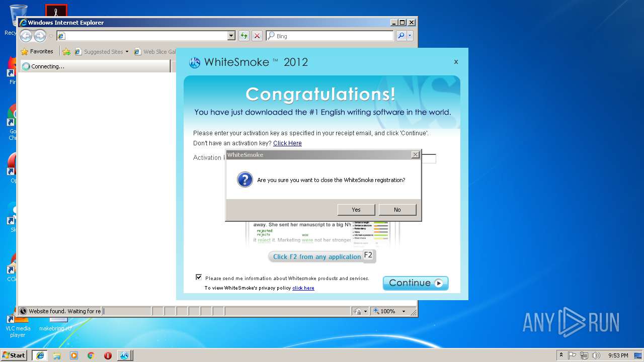This screenshot has width=644, height=362.
Task: Click Show desktop button
Action: coord(638,355)
